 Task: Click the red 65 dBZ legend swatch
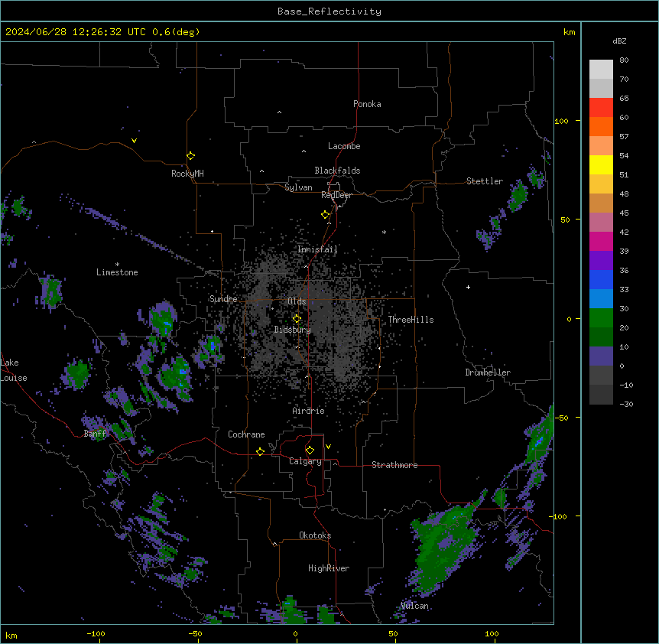pyautogui.click(x=601, y=108)
